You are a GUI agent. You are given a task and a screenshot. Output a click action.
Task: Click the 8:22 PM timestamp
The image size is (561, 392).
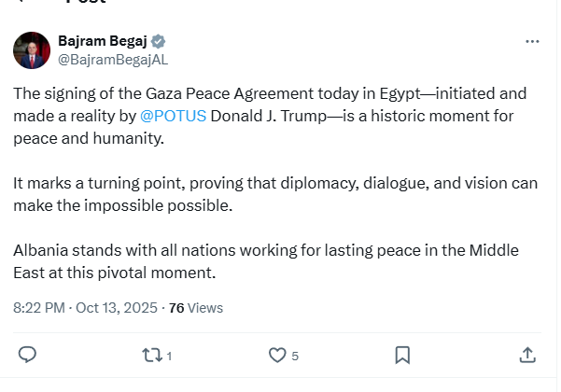[x=39, y=307]
